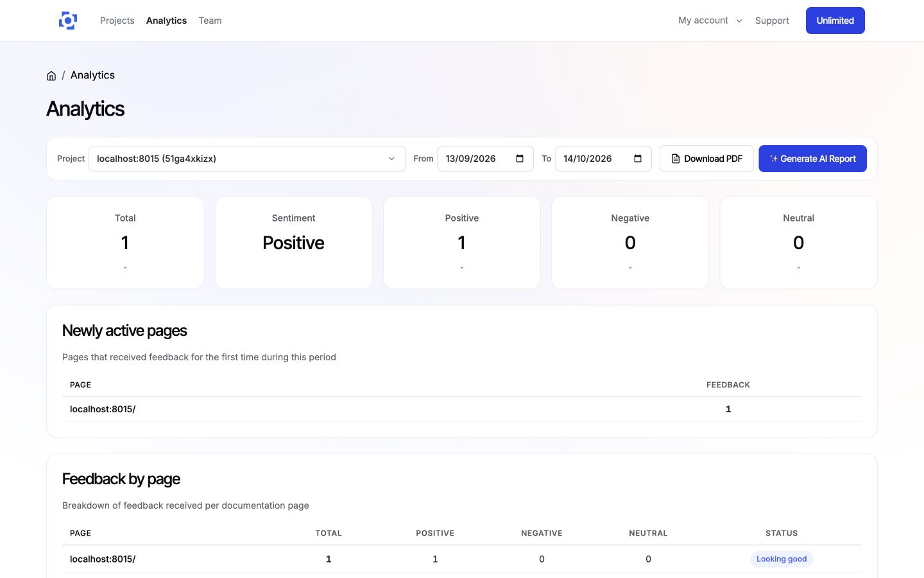Click the document icon on Download PDF

tap(676, 159)
